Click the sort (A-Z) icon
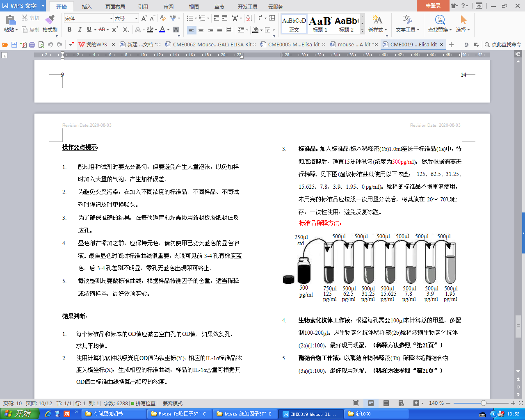Viewport: 525px width, 420px height. point(249,18)
